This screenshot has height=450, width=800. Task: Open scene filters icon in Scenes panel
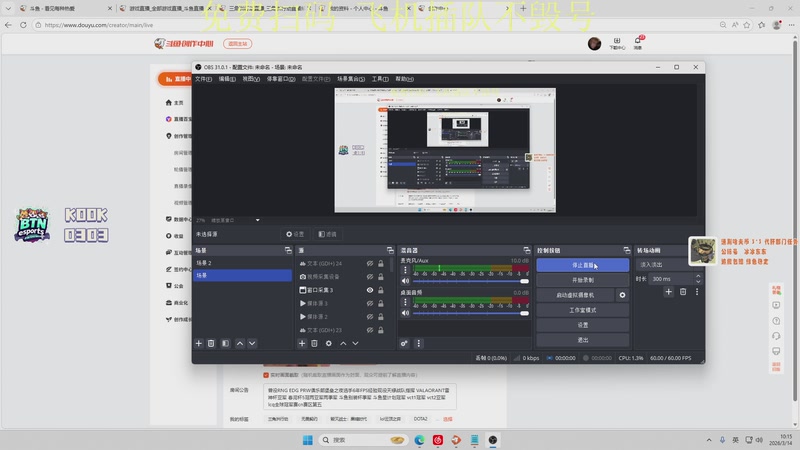point(226,343)
